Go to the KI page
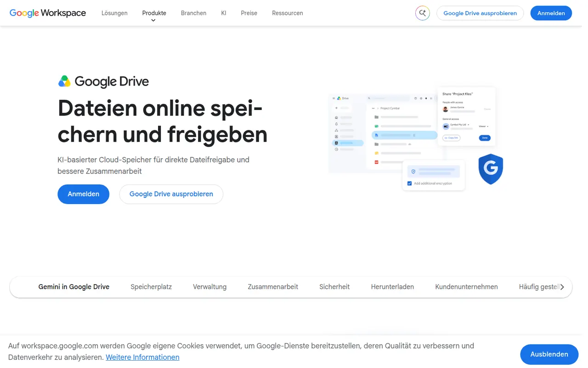 click(x=224, y=13)
